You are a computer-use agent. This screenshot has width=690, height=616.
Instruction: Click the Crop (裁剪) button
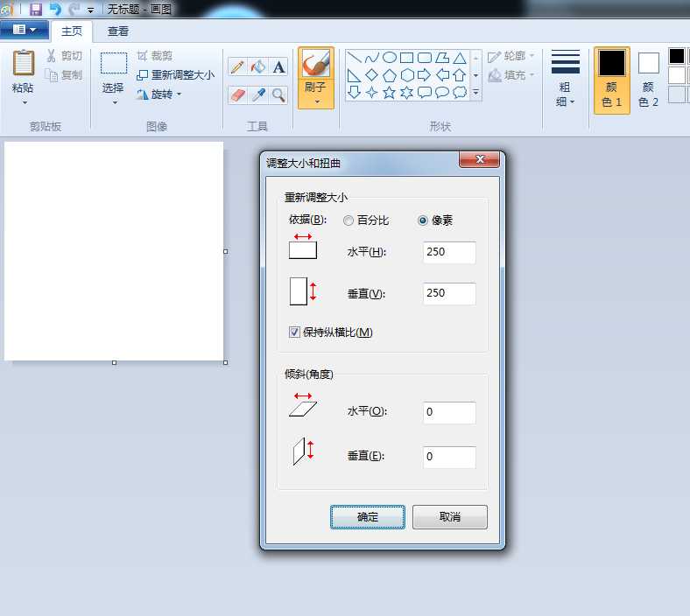pyautogui.click(x=154, y=56)
